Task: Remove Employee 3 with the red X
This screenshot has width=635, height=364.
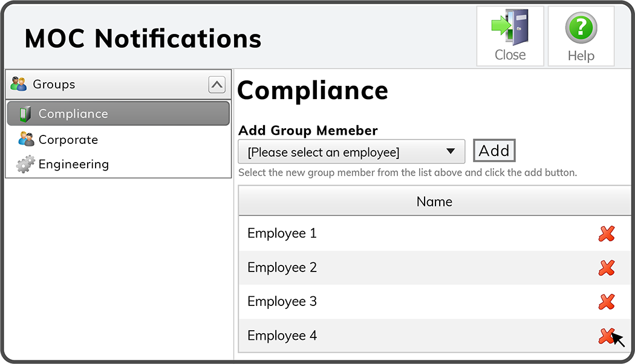Action: coord(606,302)
